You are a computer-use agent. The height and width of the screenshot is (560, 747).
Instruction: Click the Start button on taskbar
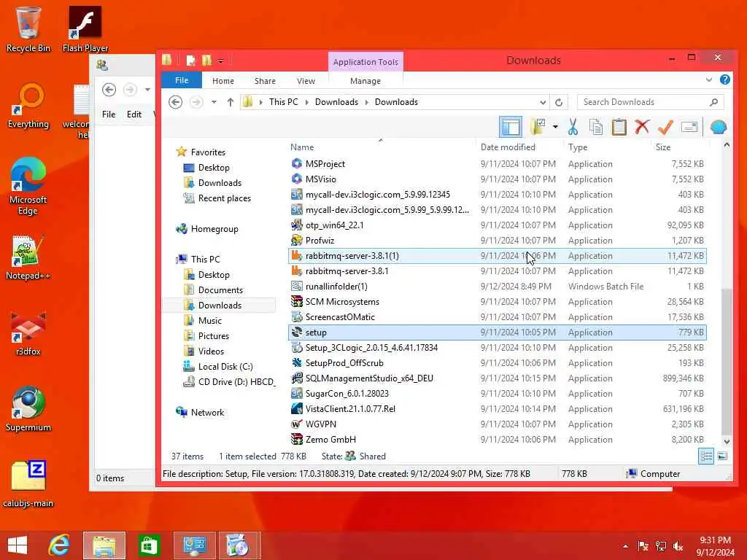[x=18, y=545]
